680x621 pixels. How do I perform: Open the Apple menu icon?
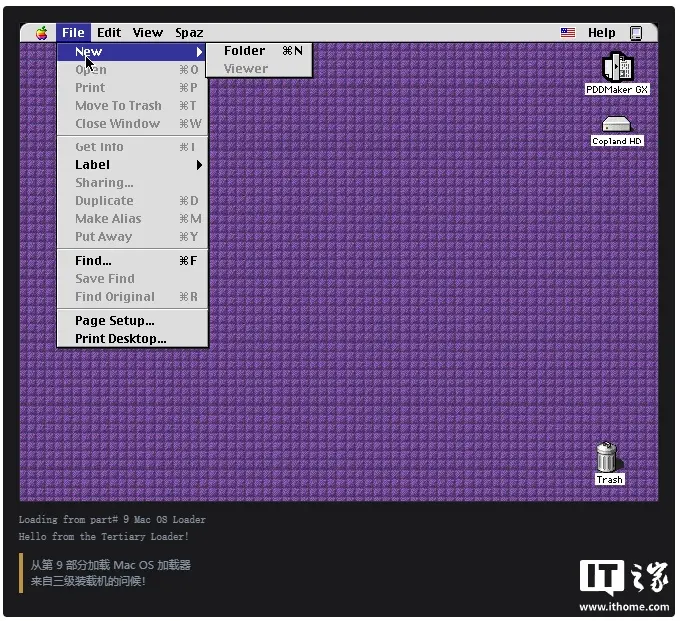coord(42,33)
